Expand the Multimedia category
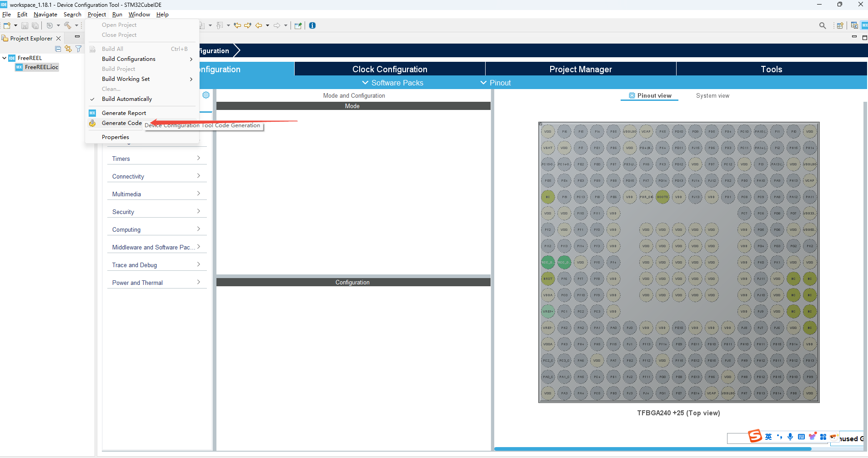Screen dimensions: 868x458 point(157,194)
